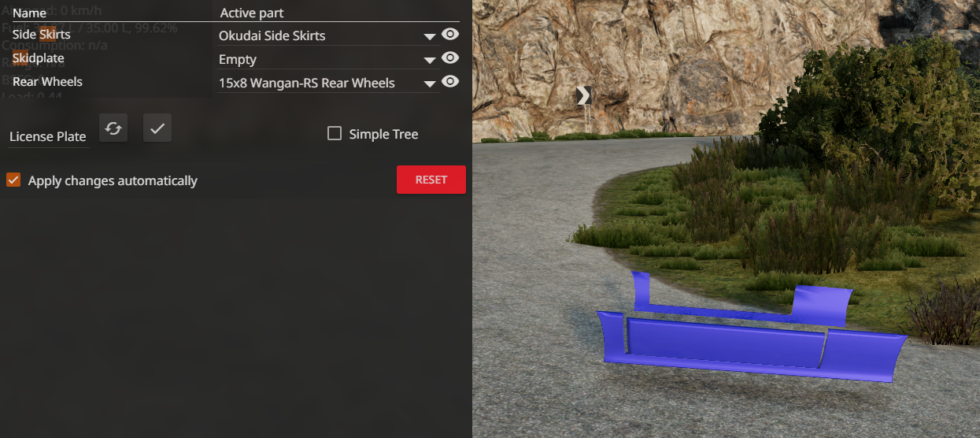Image resolution: width=980 pixels, height=438 pixels.
Task: Select the Side Skirts slot name
Action: [x=42, y=34]
